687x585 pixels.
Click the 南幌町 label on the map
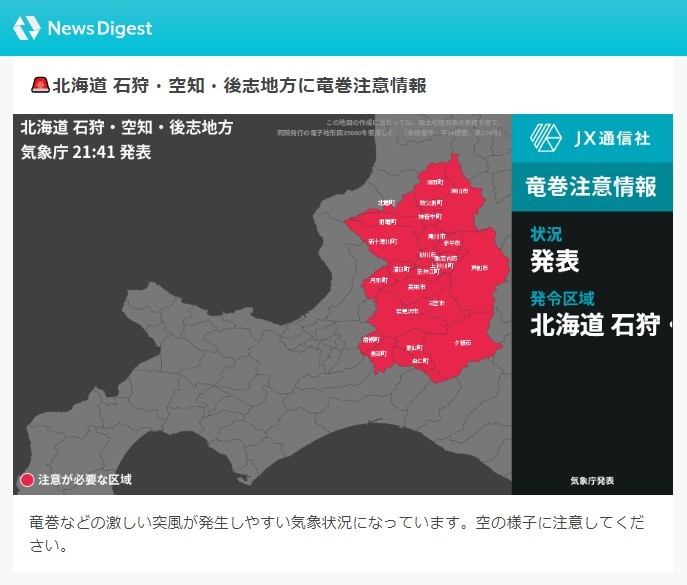(x=371, y=340)
